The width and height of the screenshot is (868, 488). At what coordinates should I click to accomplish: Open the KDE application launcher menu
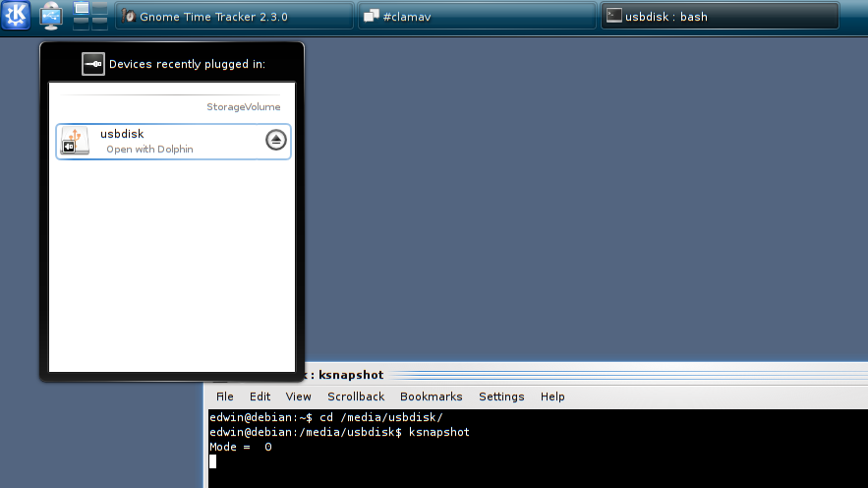tap(16, 16)
